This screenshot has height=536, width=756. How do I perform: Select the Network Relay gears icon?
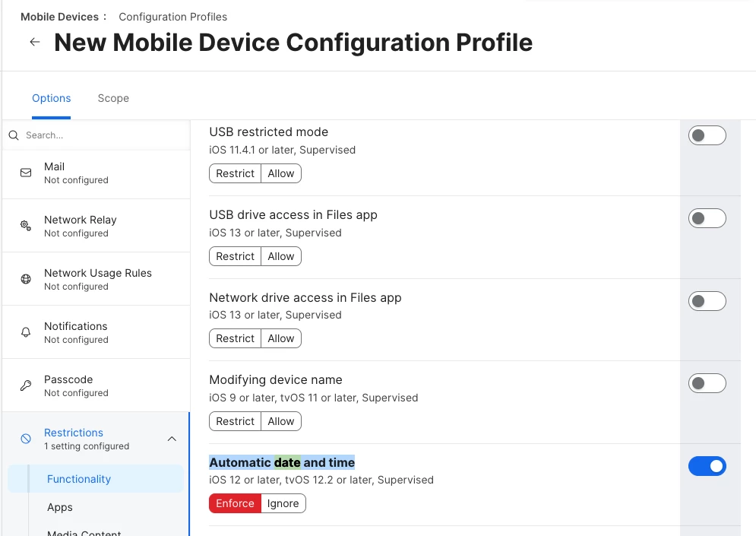[x=26, y=226]
